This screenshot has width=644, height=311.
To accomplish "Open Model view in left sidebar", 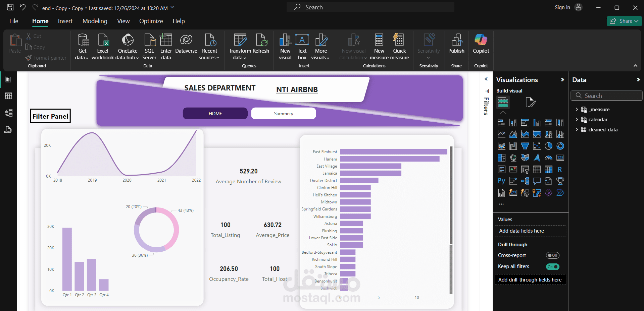I will tap(8, 113).
